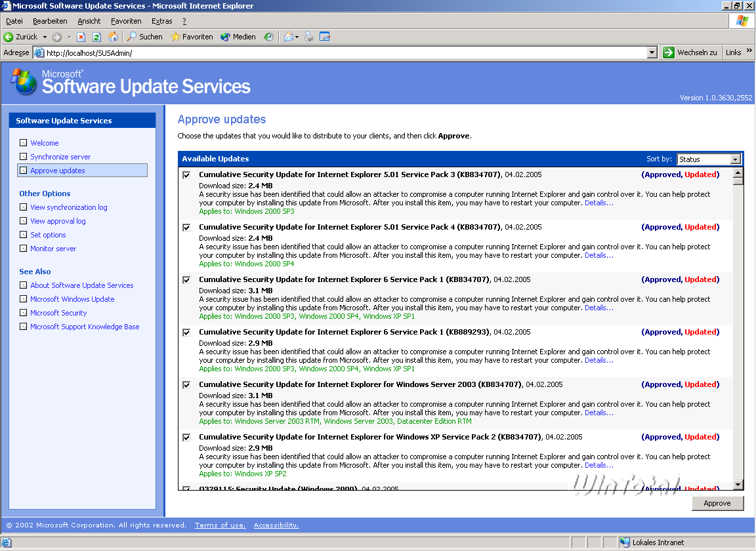Open the Mail button dropdown arrow

297,37
